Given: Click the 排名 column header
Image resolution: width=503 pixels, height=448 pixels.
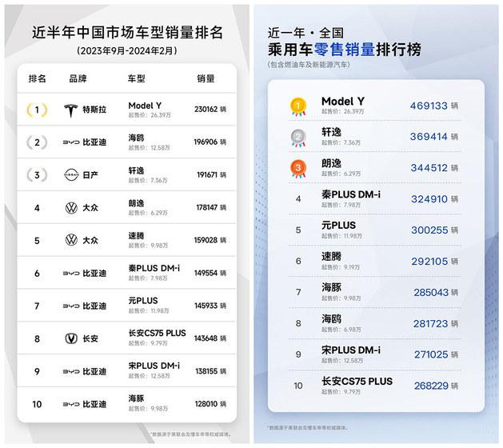Looking at the screenshot, I should click(x=38, y=79).
